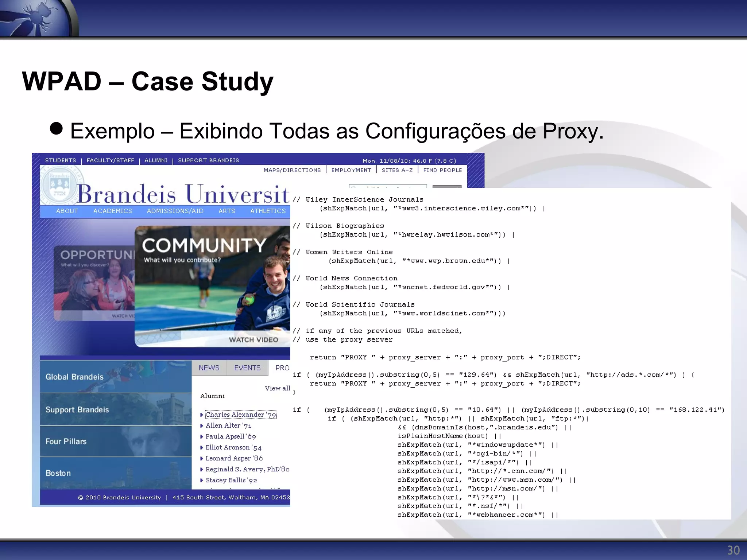
Task: Open Elliot Aronson '54 profile link
Action: (x=233, y=447)
